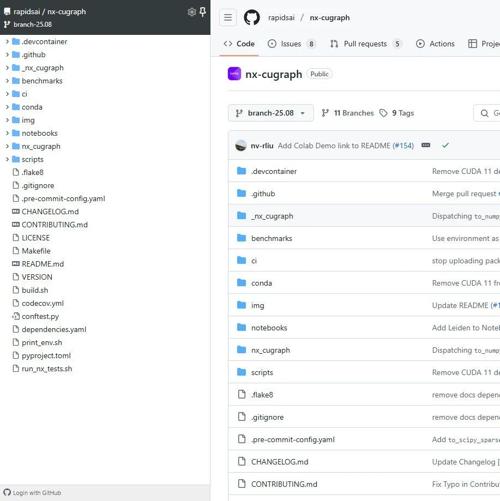Click the .flake8 file icon in file list
This screenshot has width=500, height=501.
point(242,394)
